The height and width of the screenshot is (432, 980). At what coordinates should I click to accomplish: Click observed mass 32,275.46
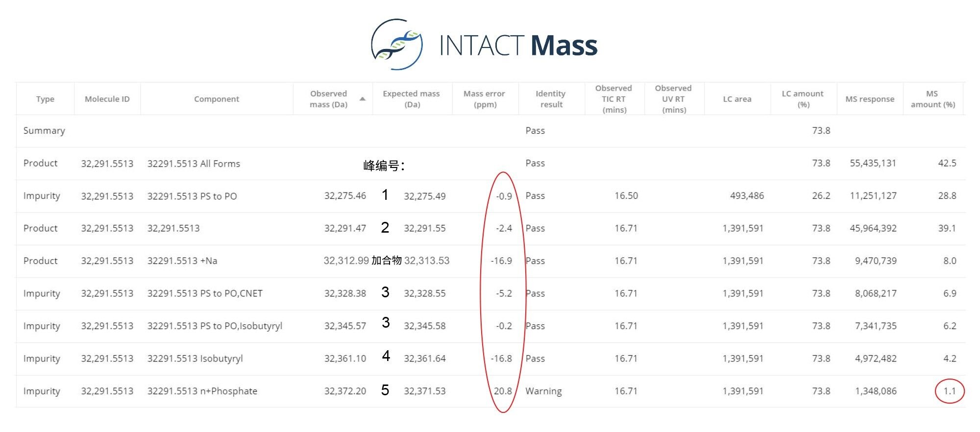(345, 196)
